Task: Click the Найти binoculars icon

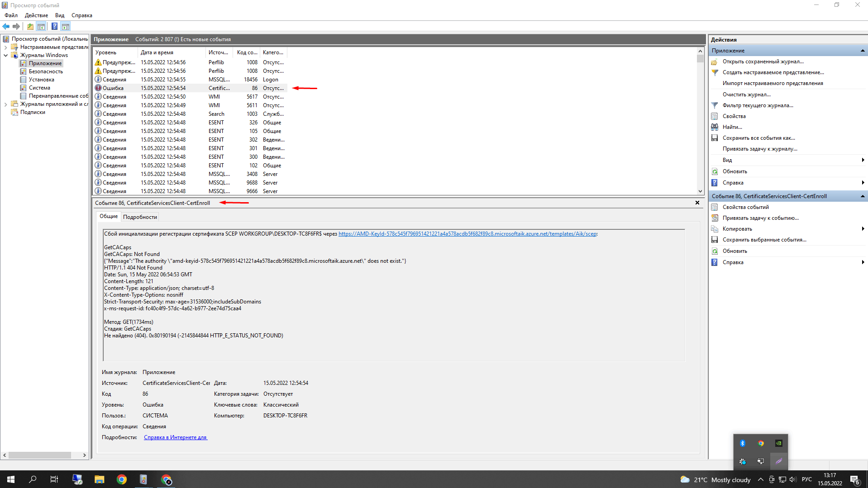Action: (x=715, y=127)
